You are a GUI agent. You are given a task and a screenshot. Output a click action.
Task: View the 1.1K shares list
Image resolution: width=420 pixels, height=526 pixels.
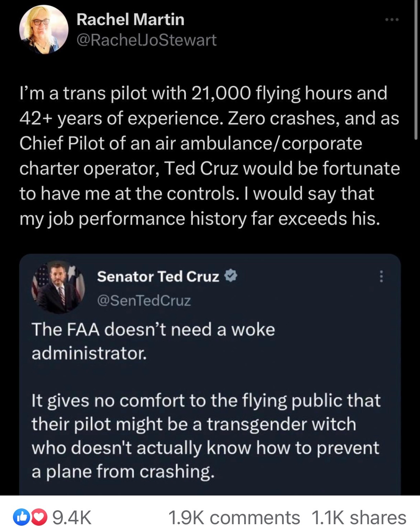[x=359, y=517]
